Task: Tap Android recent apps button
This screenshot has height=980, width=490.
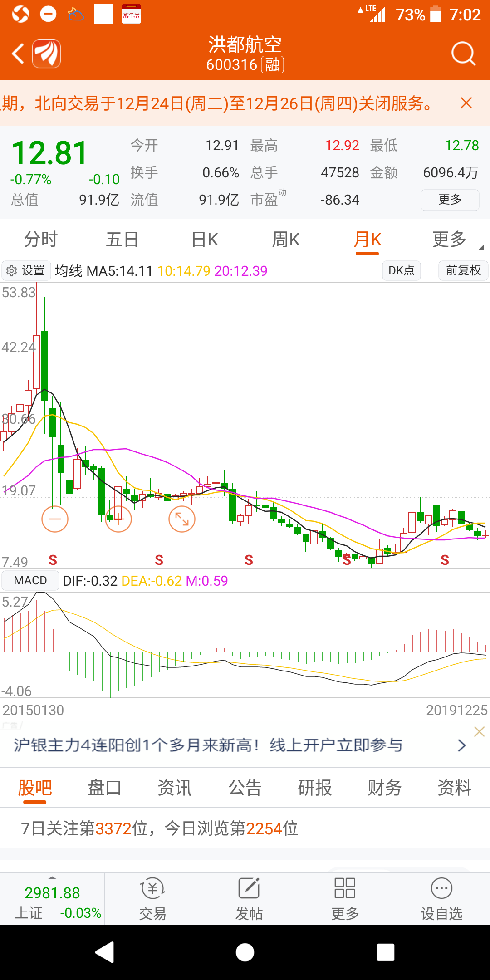Action: click(386, 952)
